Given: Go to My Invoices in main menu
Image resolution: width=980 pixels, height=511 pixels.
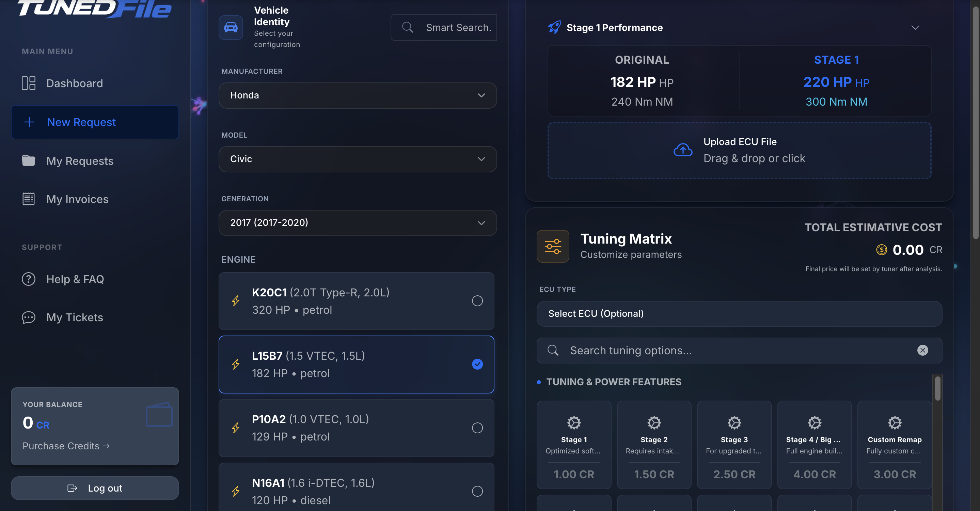Looking at the screenshot, I should click(x=77, y=199).
